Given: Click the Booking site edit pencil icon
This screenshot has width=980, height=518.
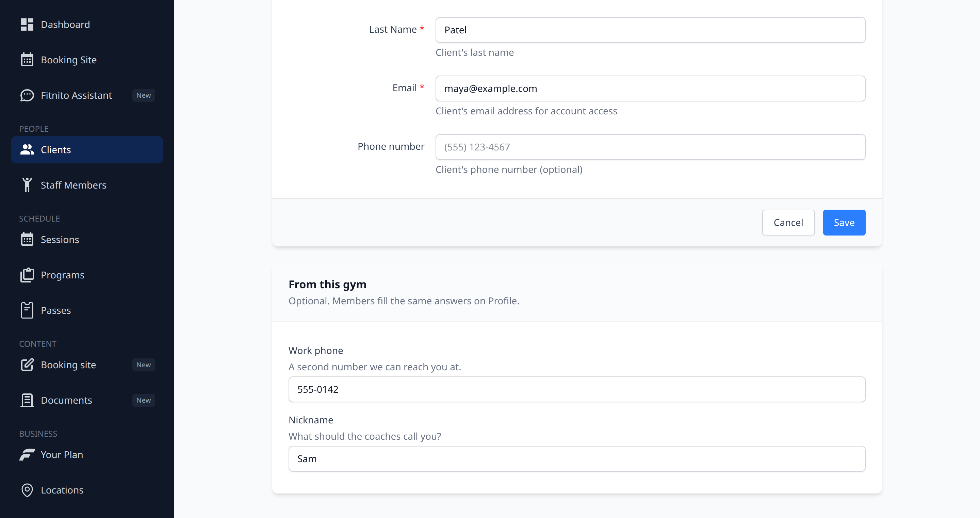Looking at the screenshot, I should [27, 365].
